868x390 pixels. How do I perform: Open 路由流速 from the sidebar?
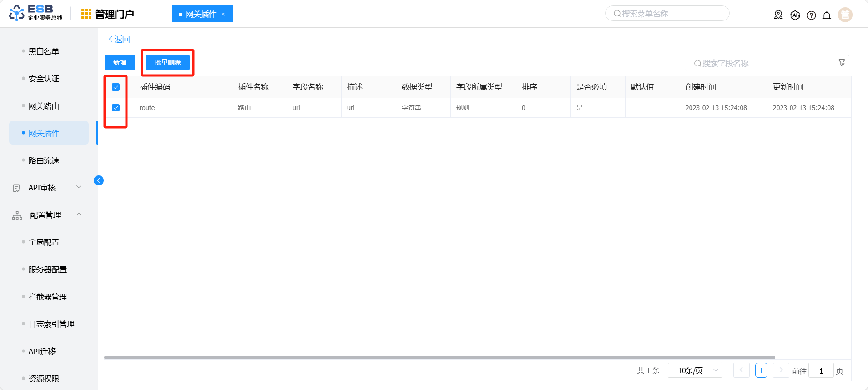[x=44, y=160]
